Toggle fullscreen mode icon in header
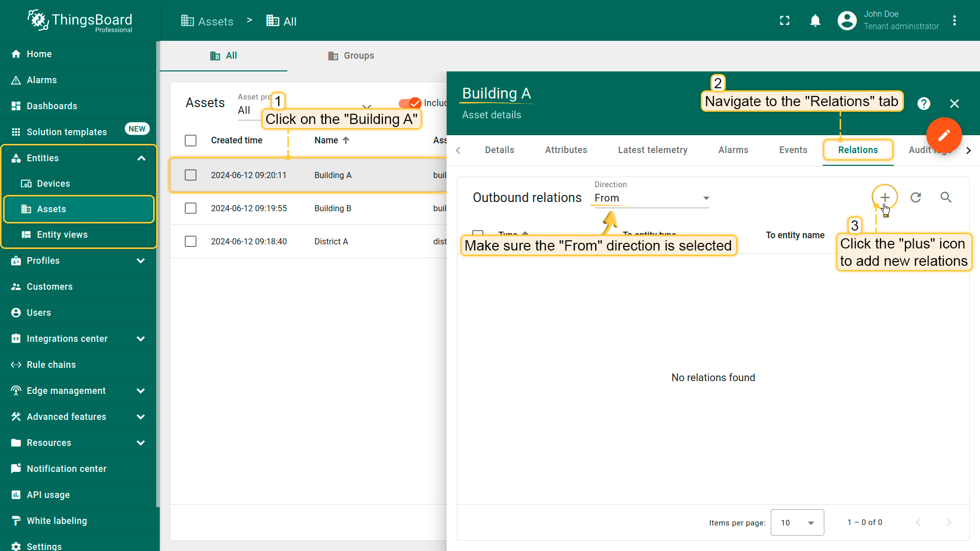 pyautogui.click(x=785, y=21)
